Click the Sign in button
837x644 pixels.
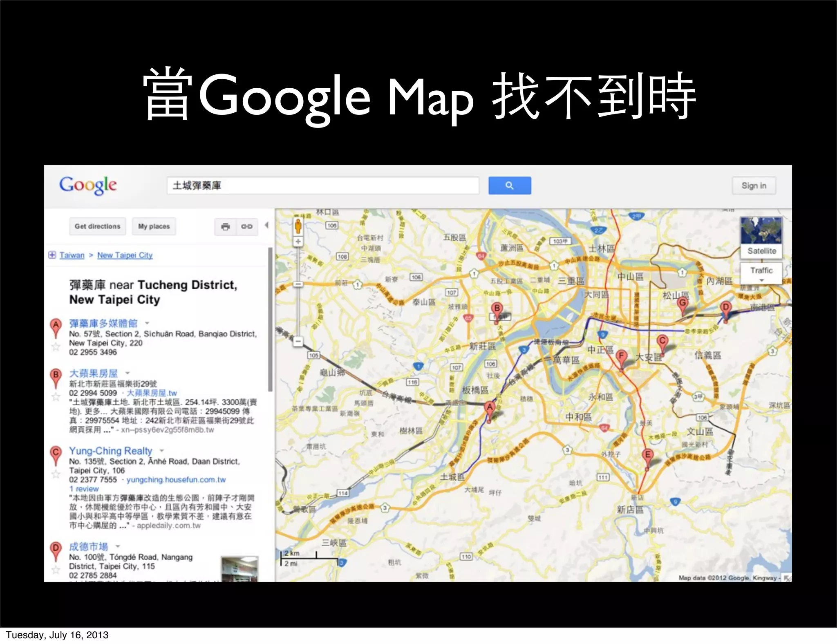tap(754, 186)
